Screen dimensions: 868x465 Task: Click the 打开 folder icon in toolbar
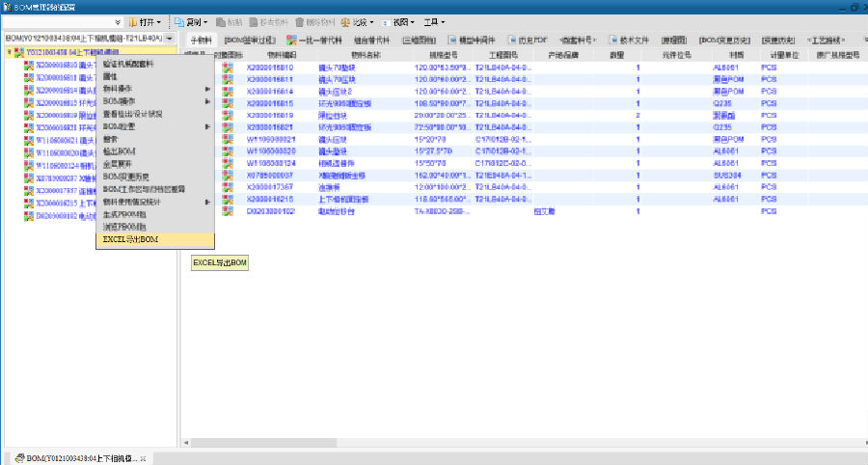(133, 21)
